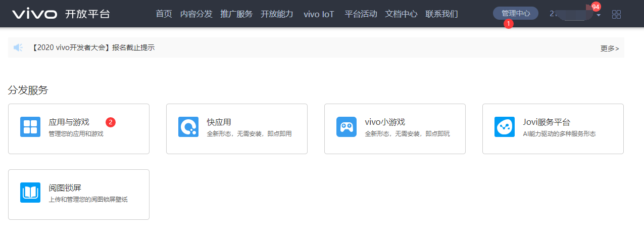Open 推广服务 menu item

(236, 14)
